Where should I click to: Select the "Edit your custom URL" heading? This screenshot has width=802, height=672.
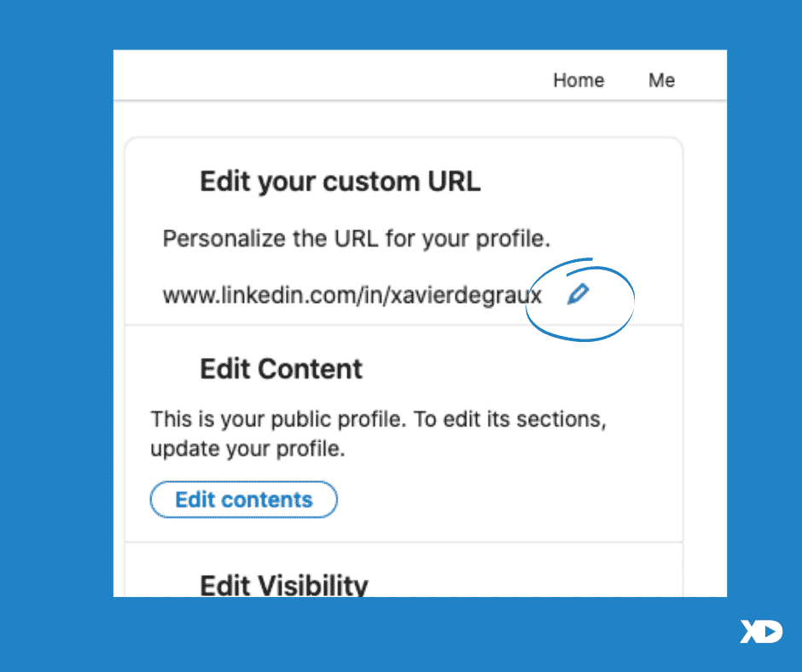[x=340, y=182]
